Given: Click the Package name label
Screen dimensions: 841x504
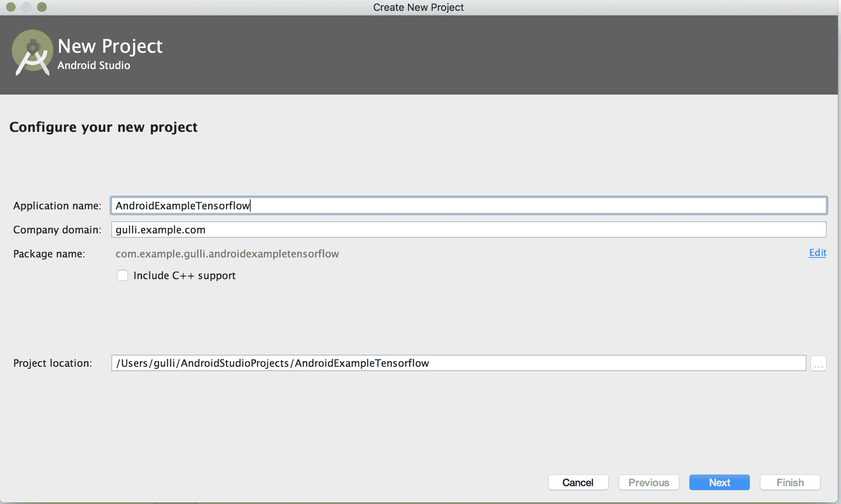Looking at the screenshot, I should coord(49,254).
